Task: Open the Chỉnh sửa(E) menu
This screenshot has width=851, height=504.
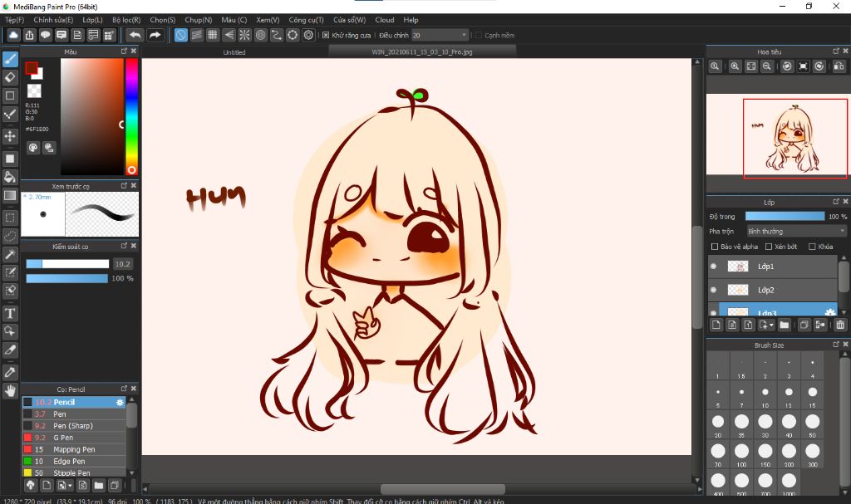Action: (x=53, y=20)
